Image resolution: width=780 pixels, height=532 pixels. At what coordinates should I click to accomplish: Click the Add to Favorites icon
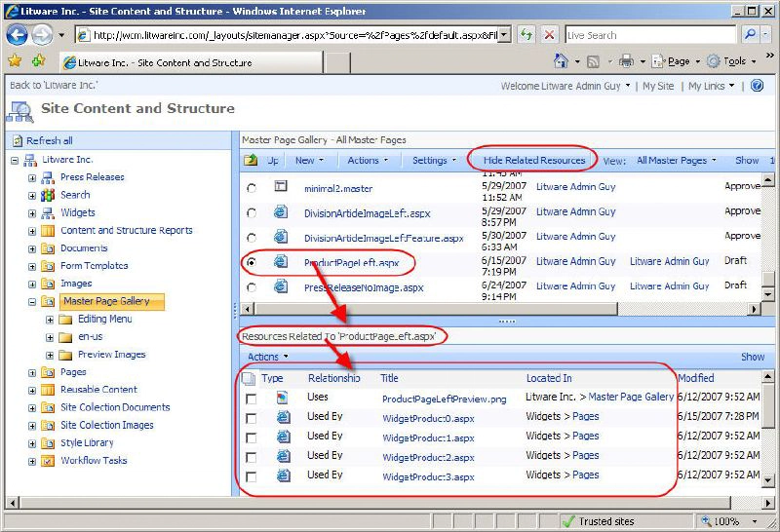pyautogui.click(x=39, y=60)
